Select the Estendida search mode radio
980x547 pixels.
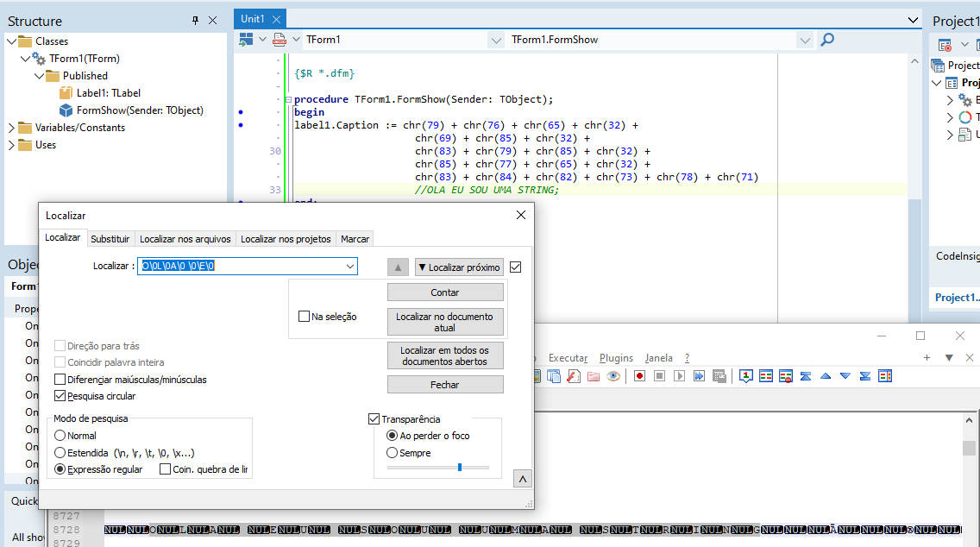pyautogui.click(x=60, y=453)
